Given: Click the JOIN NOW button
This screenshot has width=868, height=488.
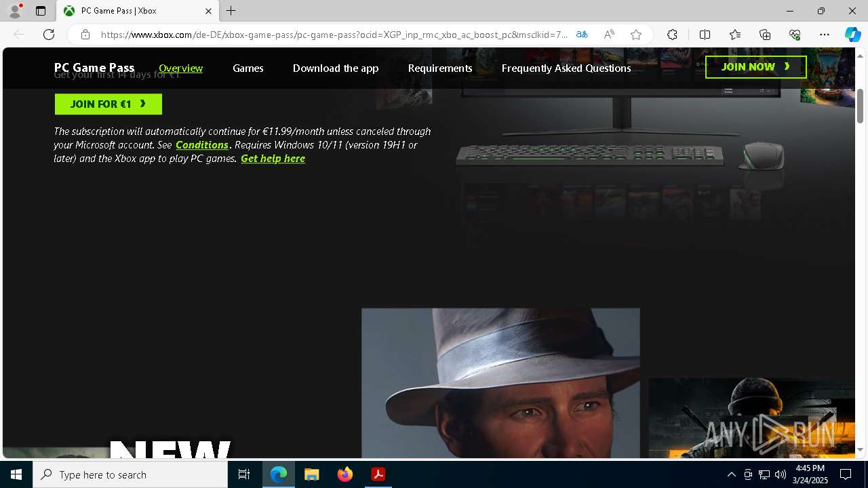Looking at the screenshot, I should [756, 66].
